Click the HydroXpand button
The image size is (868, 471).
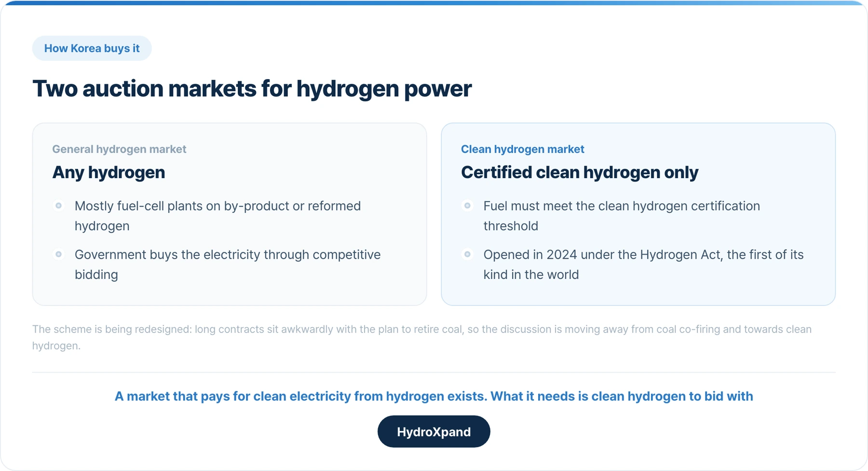pyautogui.click(x=434, y=431)
